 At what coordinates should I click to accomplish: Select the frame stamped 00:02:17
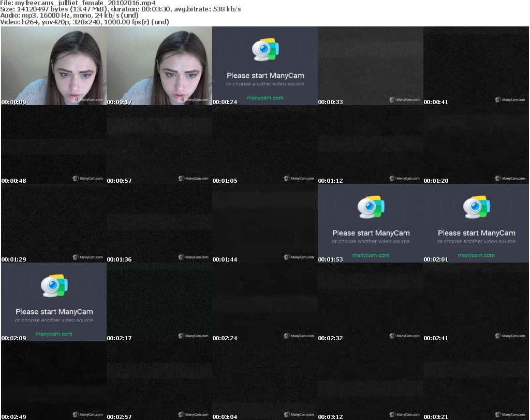click(x=159, y=302)
